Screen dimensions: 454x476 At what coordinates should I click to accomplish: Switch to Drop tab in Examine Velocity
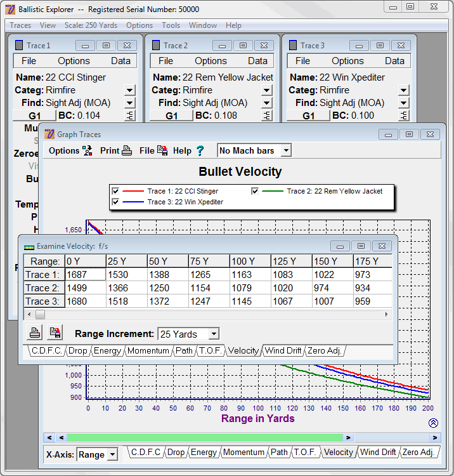[77, 350]
